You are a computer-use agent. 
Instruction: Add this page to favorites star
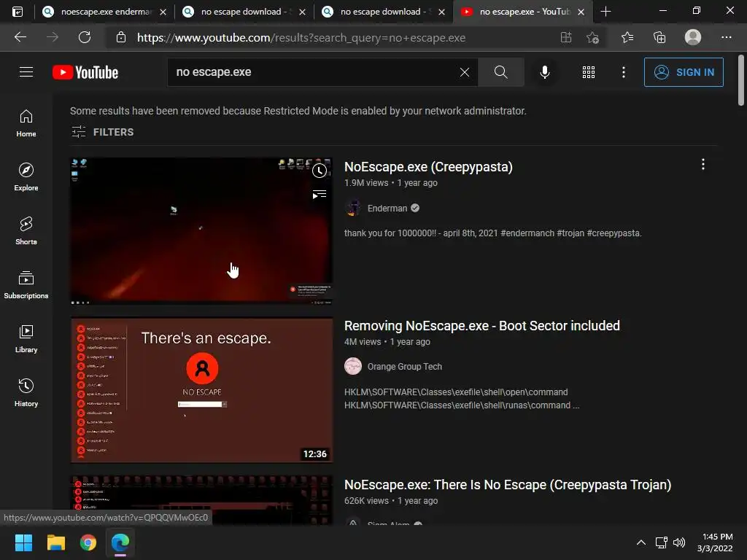pos(592,37)
